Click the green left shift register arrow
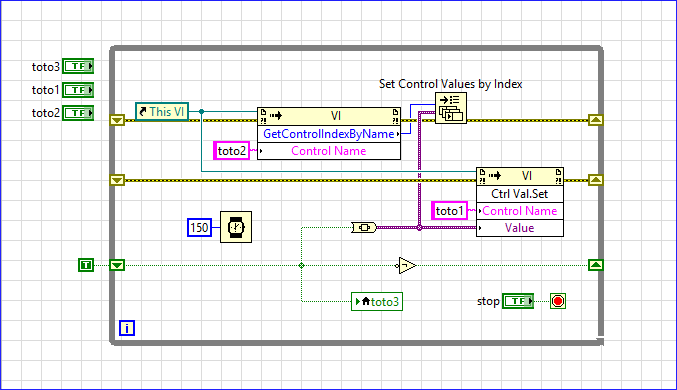 [x=117, y=265]
